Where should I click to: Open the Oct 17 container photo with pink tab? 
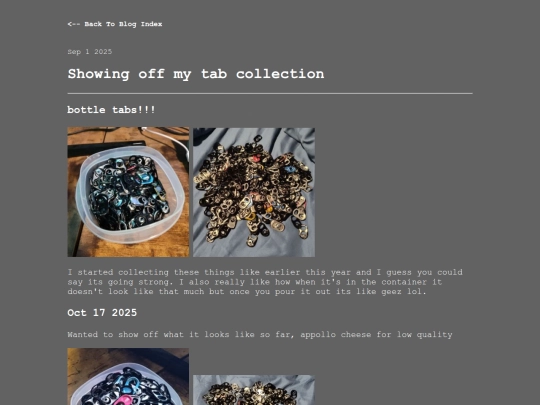click(x=128, y=376)
